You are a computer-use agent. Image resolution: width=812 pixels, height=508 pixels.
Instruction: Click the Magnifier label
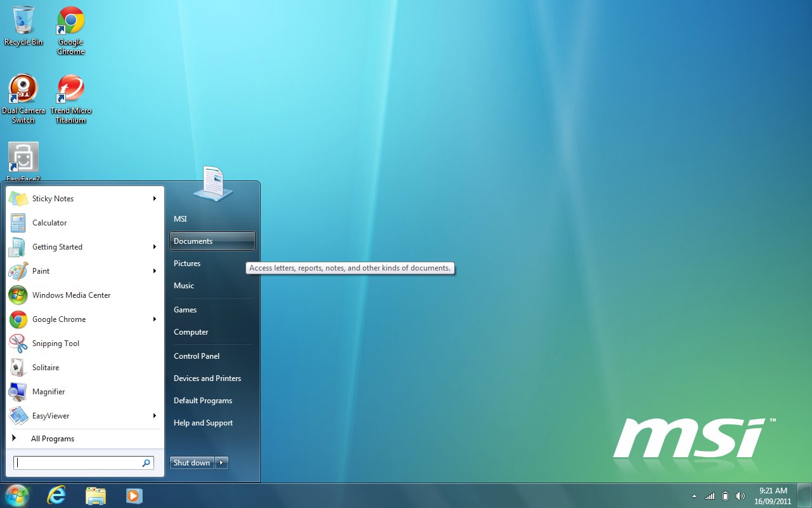click(x=49, y=392)
